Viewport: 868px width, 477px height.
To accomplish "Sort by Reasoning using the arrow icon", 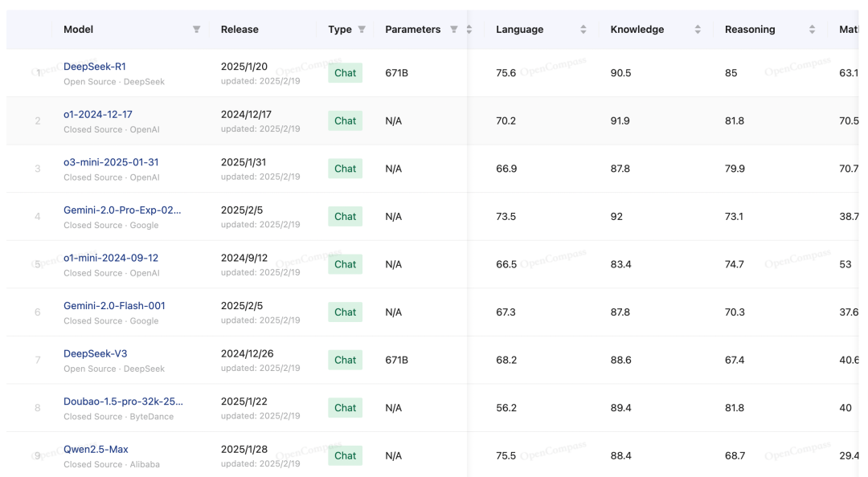I will point(812,30).
